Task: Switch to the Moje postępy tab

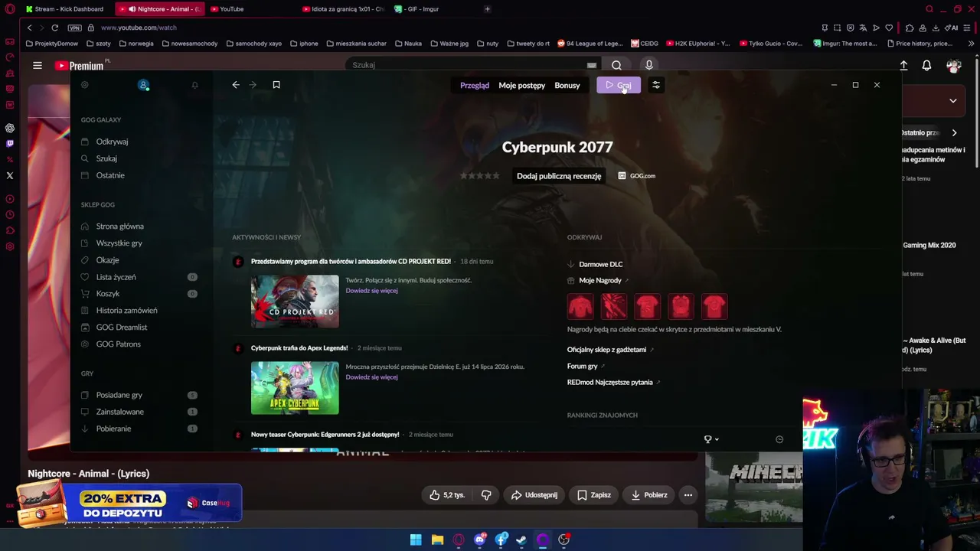Action: pos(522,86)
